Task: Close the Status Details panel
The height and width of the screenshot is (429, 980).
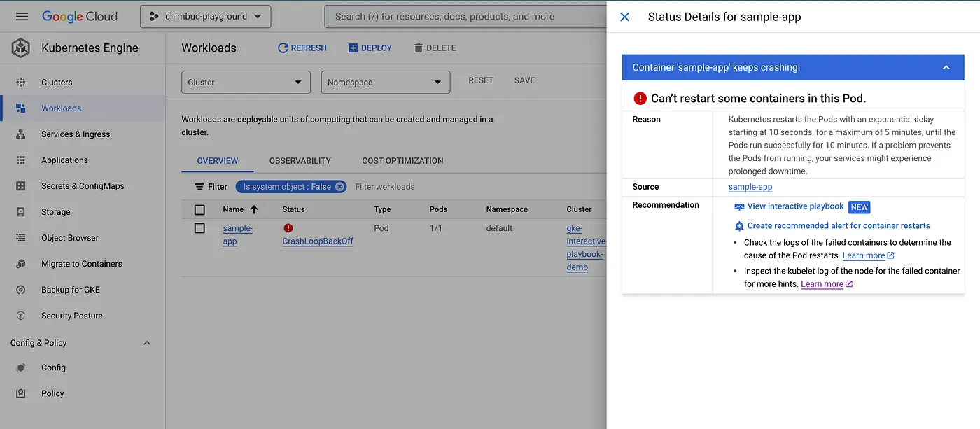Action: (x=625, y=17)
